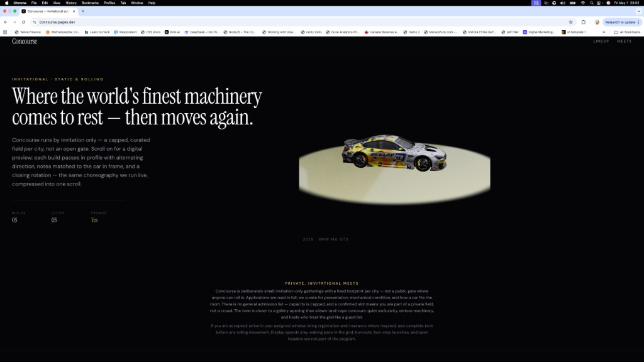The height and width of the screenshot is (362, 644).
Task: Open the Chrome profile avatar
Action: tap(597, 22)
